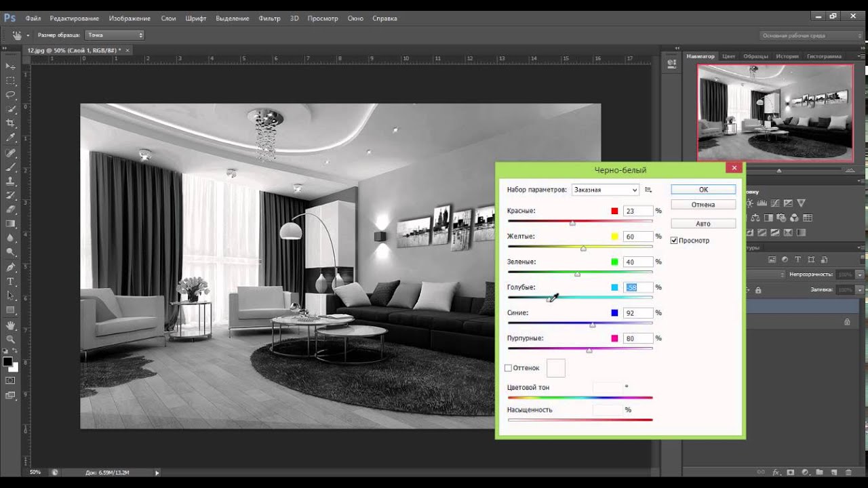Select the Zoom tool
The image size is (868, 488).
tap(10, 340)
